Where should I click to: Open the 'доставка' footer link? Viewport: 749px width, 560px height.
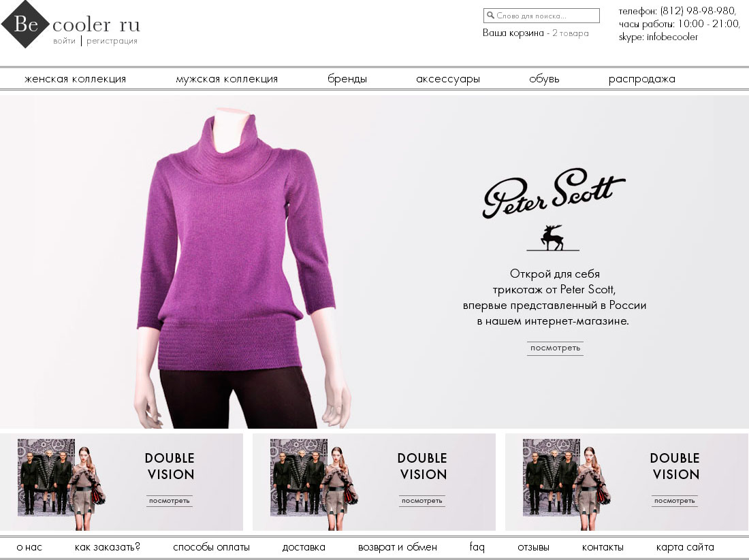304,547
